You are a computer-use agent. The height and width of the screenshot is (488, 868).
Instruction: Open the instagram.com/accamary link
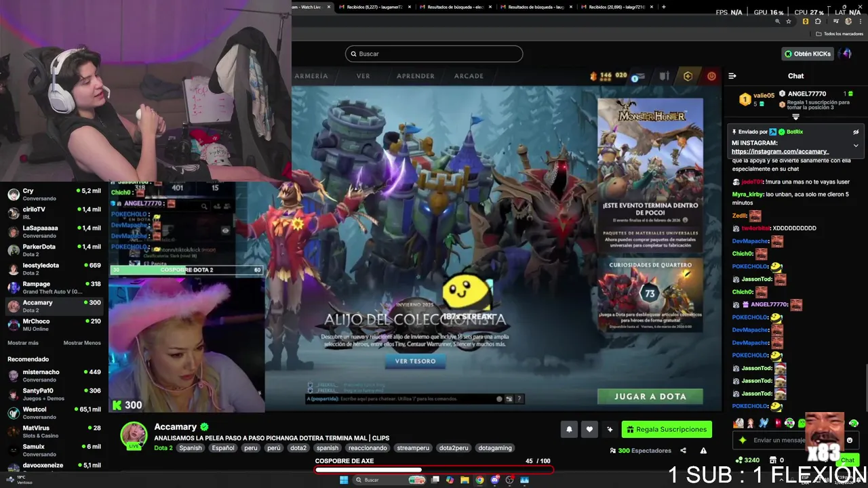(780, 152)
